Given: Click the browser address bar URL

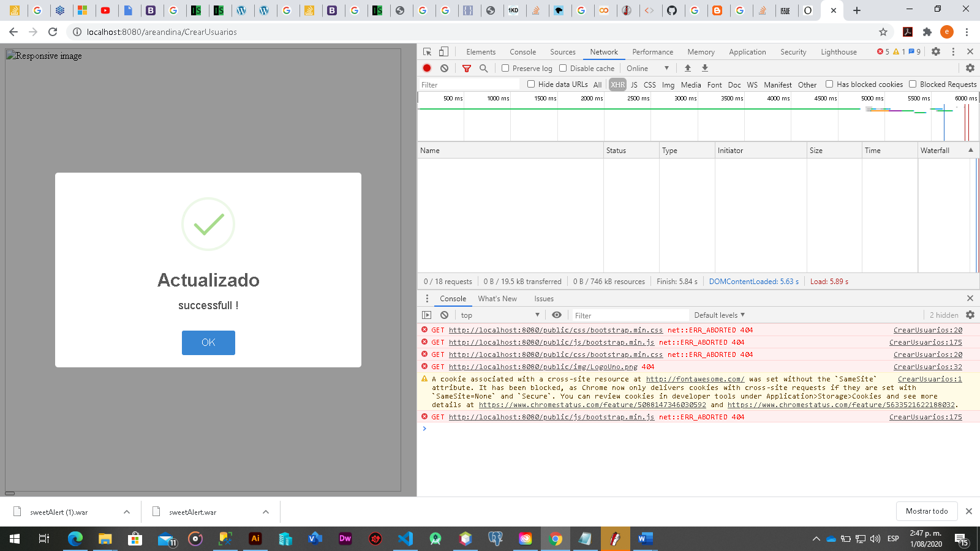Looking at the screenshot, I should point(162,32).
